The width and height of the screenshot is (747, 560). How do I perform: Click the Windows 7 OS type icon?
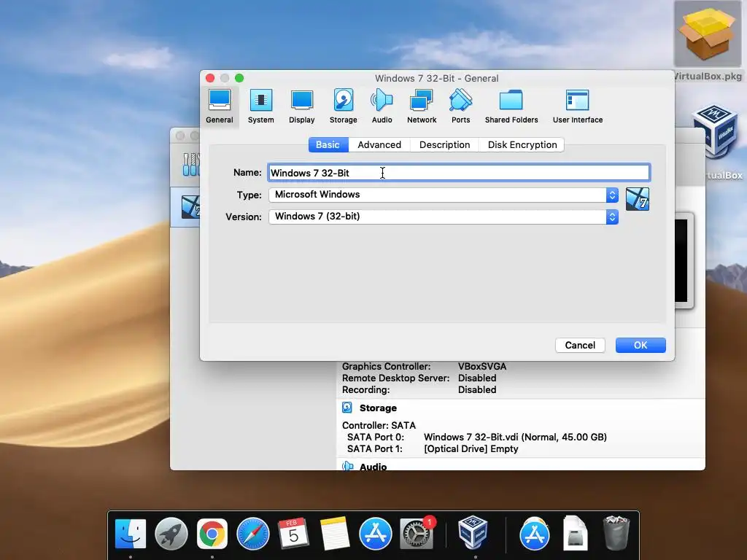pos(638,199)
